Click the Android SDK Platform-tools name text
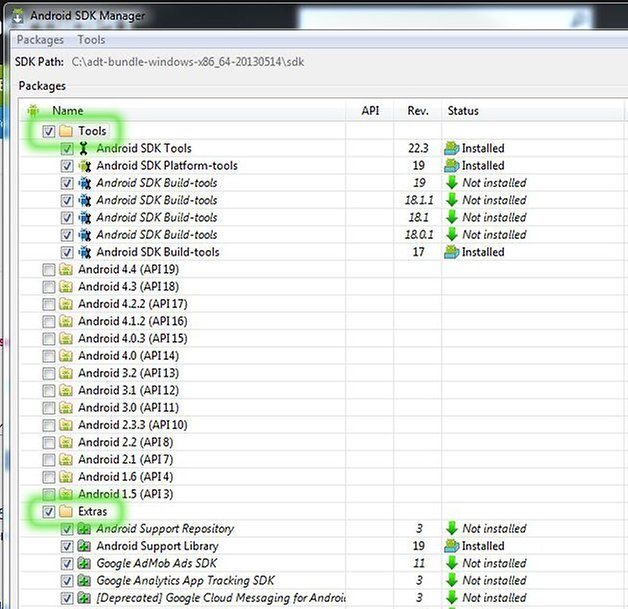 [167, 165]
